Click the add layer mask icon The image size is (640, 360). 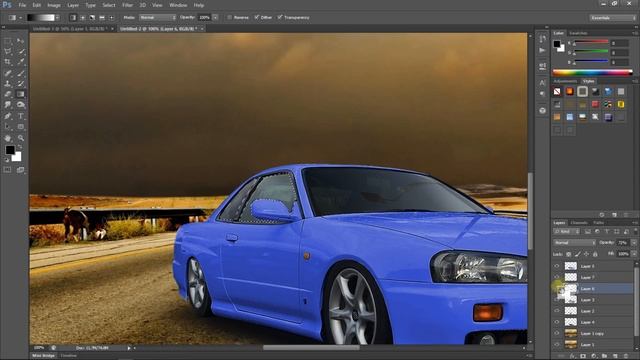[x=583, y=356]
